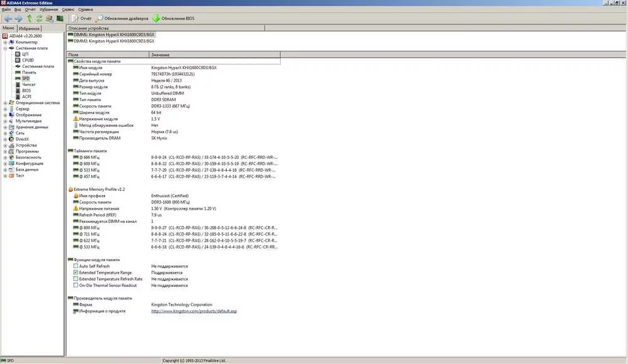Select the Конфигурация icon in tree
This screenshot has width=628, height=364.
pyautogui.click(x=11, y=163)
